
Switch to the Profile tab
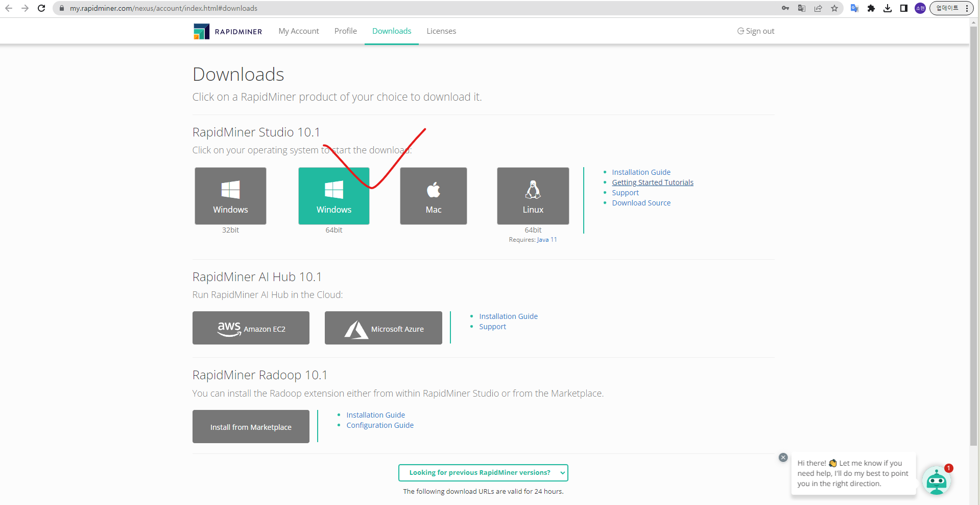pyautogui.click(x=346, y=31)
